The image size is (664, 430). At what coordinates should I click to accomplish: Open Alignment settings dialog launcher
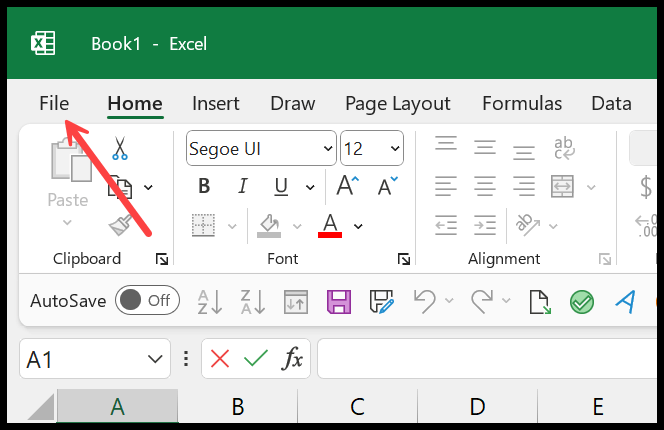pos(605,259)
